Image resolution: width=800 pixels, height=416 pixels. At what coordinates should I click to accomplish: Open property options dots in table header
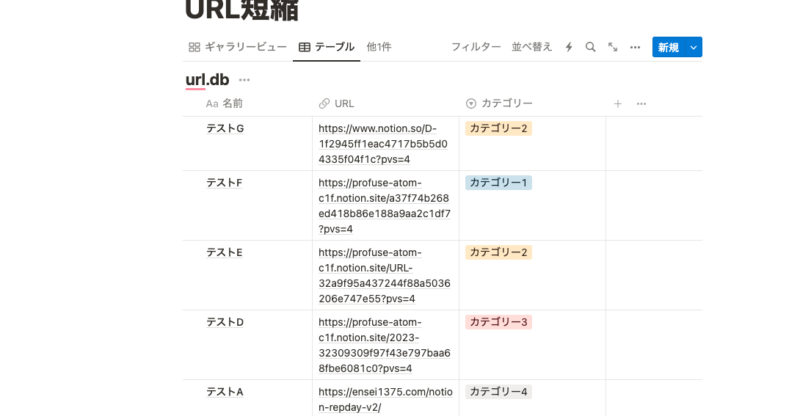pos(641,104)
